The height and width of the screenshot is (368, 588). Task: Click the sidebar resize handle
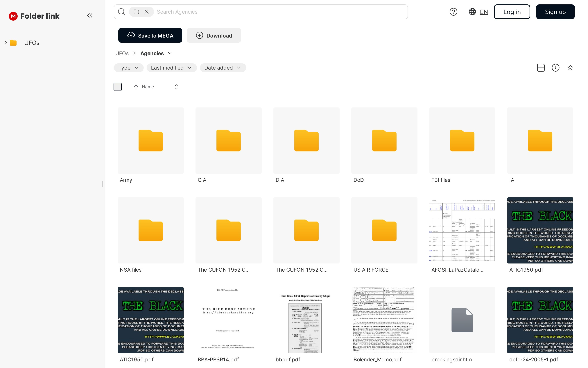pos(103,184)
